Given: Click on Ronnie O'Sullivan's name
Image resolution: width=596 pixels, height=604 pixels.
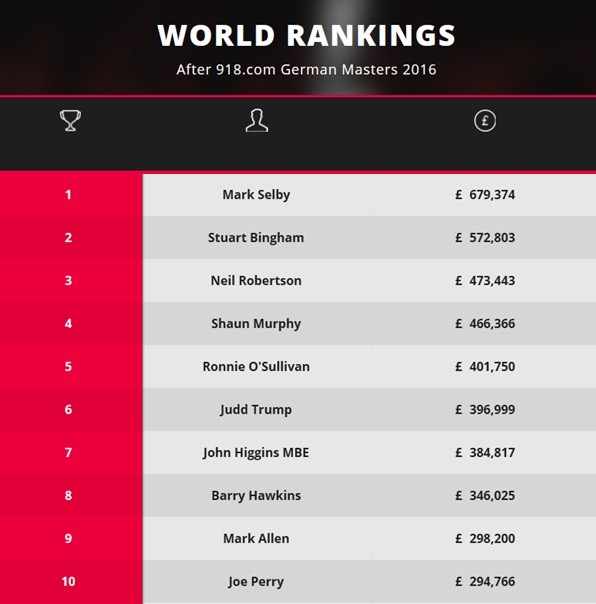Looking at the screenshot, I should coord(256,366).
